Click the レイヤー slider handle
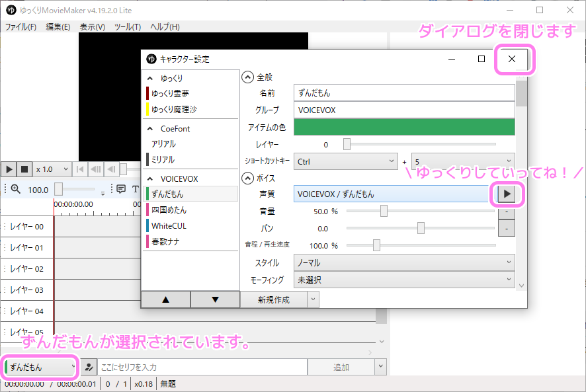This screenshot has height=392, width=586. (347, 144)
